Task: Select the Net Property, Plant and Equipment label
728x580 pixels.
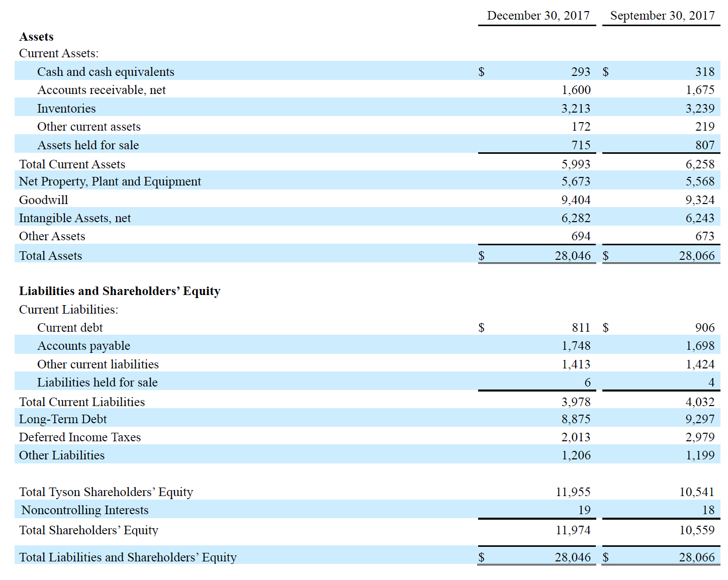Action: pyautogui.click(x=110, y=181)
